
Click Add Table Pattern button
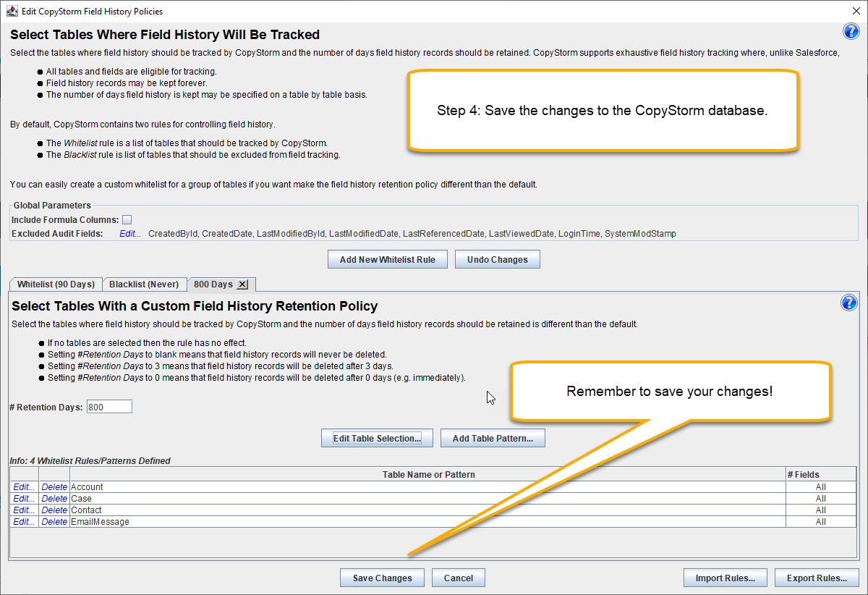[x=493, y=438]
